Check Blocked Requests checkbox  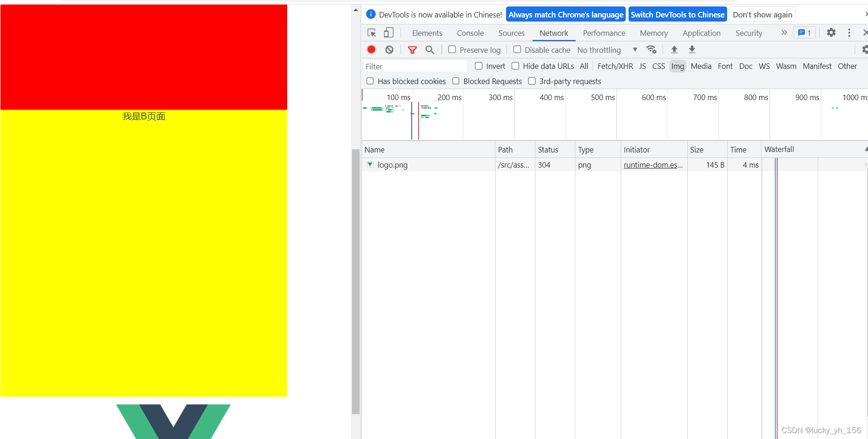(456, 81)
